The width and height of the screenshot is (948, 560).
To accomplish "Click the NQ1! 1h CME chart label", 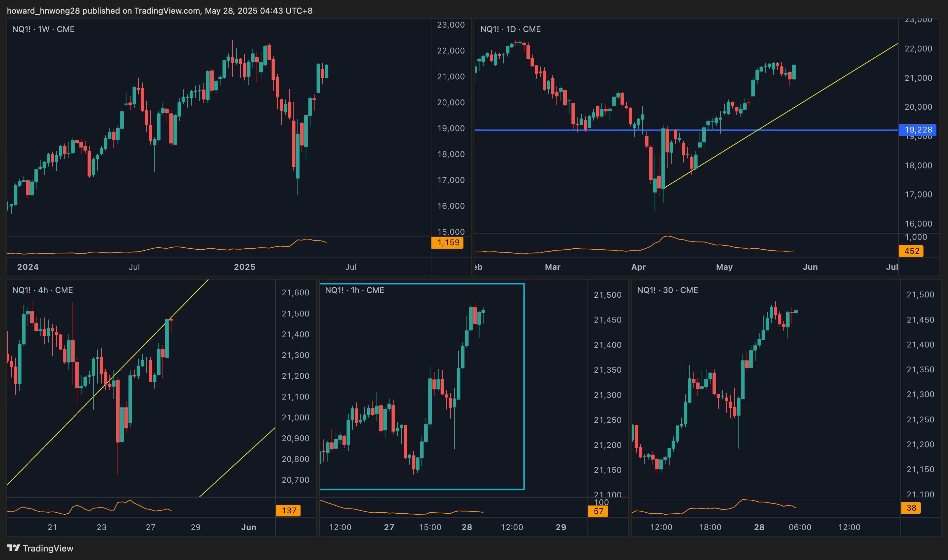I will point(354,290).
